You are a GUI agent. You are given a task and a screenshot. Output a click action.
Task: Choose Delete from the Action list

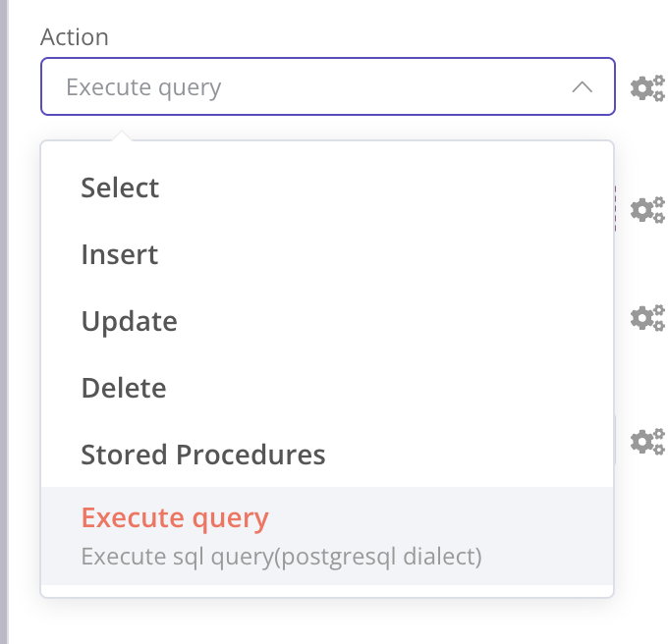click(x=124, y=388)
